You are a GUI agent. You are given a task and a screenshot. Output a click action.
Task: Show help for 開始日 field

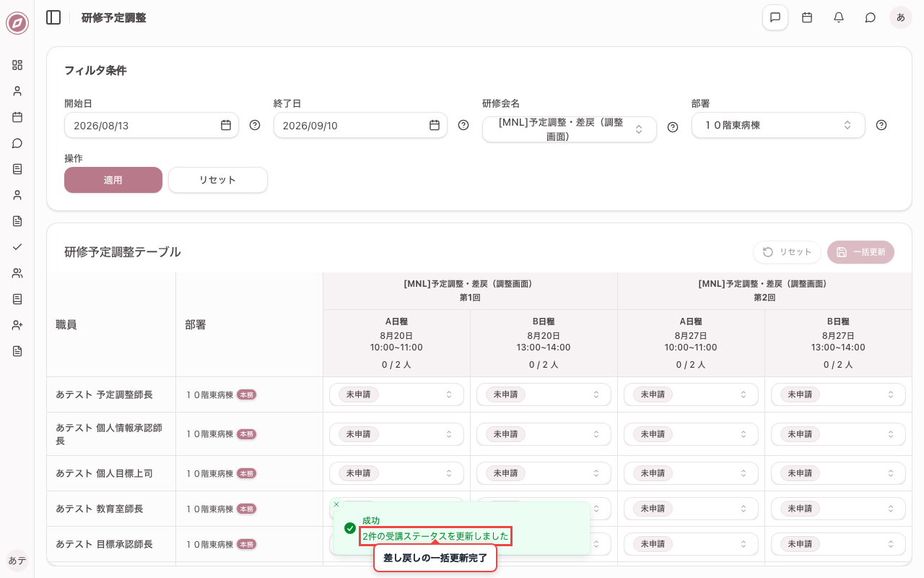[x=255, y=125]
